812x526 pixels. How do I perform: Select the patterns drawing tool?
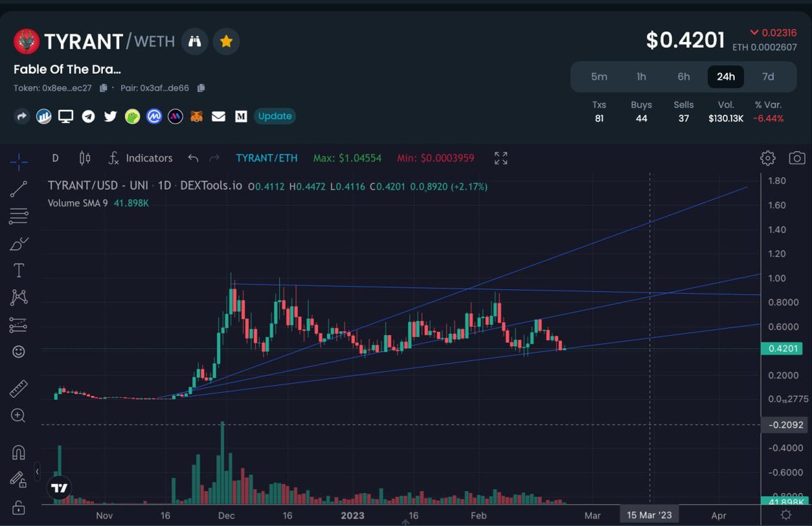click(19, 297)
